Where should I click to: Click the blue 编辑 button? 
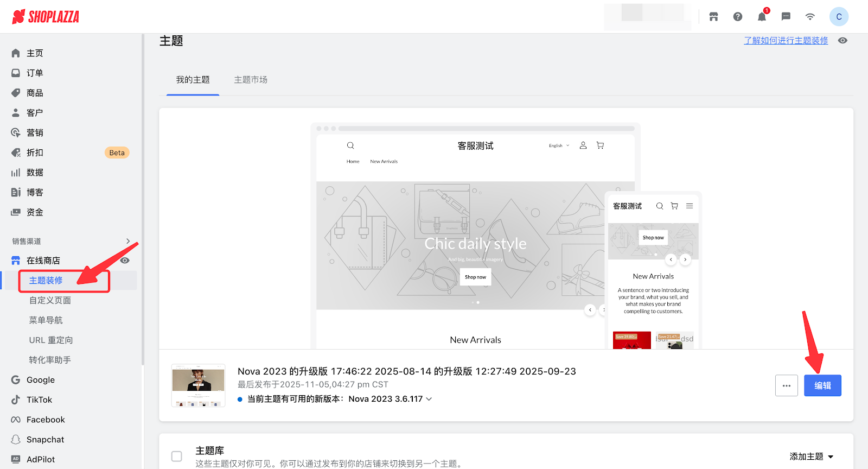point(822,385)
